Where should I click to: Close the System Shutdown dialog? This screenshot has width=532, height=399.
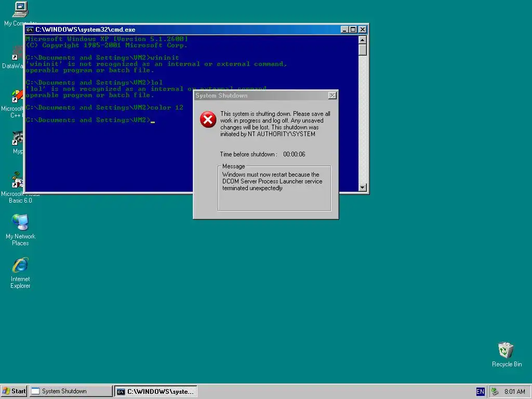coord(332,96)
